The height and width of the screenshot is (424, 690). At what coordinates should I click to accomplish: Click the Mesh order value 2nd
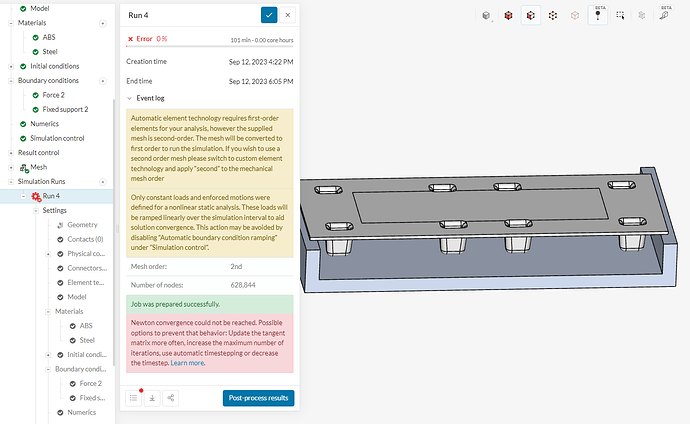[236, 267]
